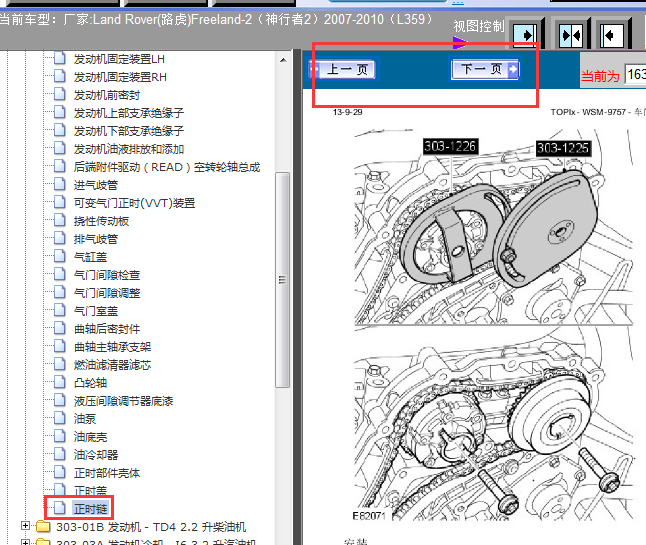This screenshot has width=646, height=545.
Task: Click the 303-1226 tool label in diagram
Action: pos(450,146)
